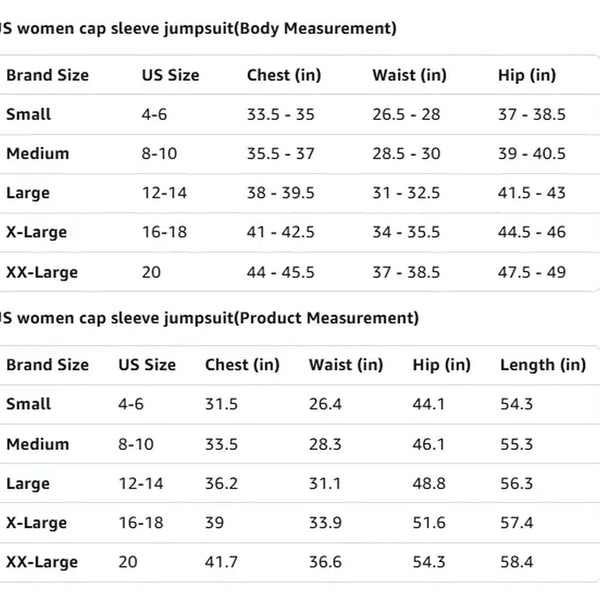Click the 44.1 hip product value
This screenshot has height=600, width=600.
point(429,404)
